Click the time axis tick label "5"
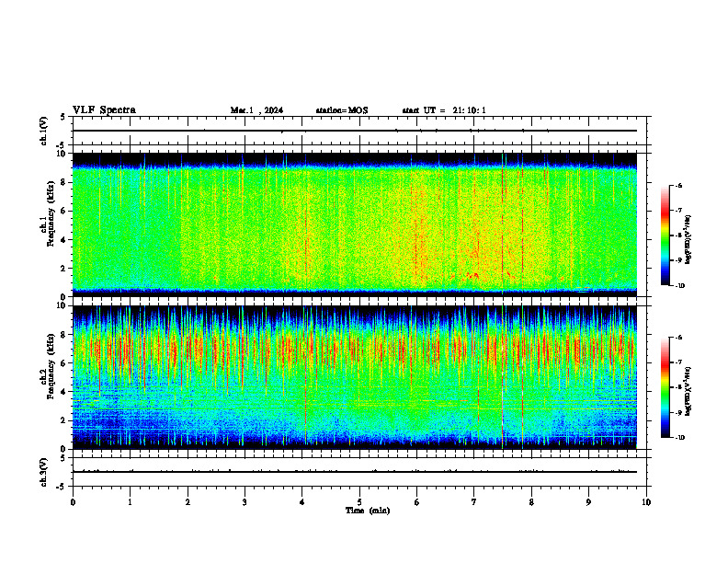Screen dimensions: 728x563 pyautogui.click(x=359, y=502)
